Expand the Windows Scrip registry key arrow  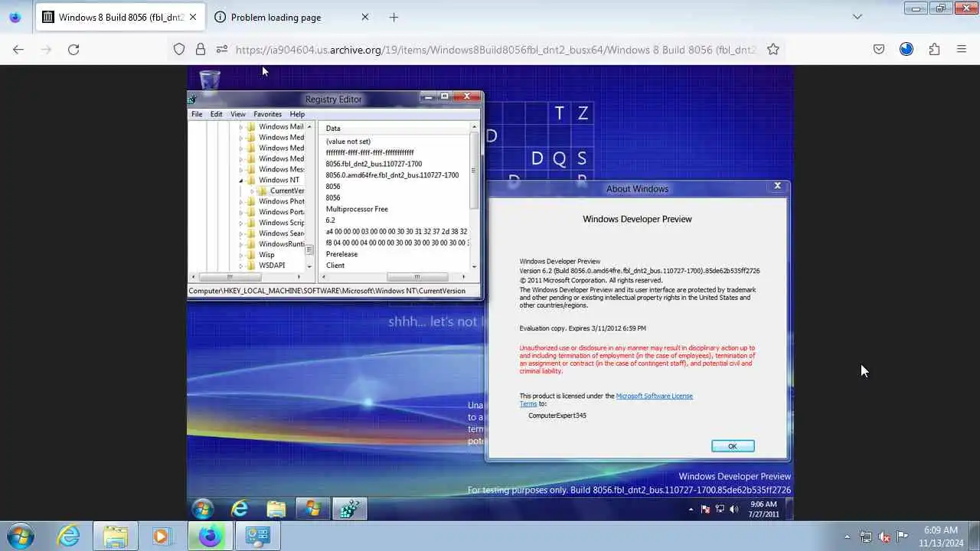tap(241, 223)
